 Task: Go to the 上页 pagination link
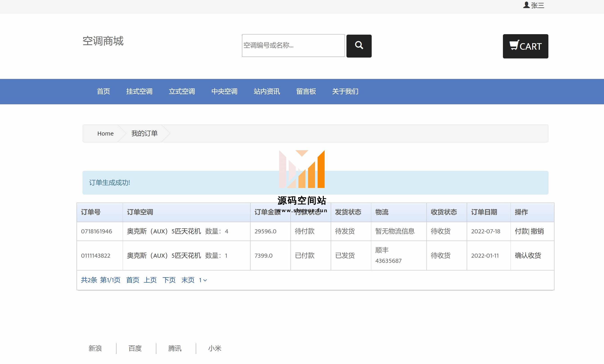click(150, 280)
